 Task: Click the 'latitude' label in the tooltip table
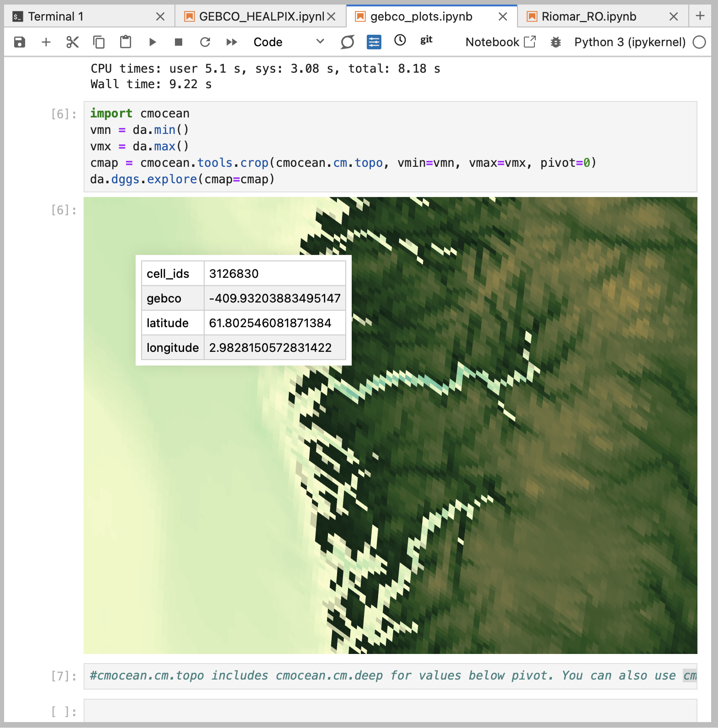pyautogui.click(x=173, y=323)
